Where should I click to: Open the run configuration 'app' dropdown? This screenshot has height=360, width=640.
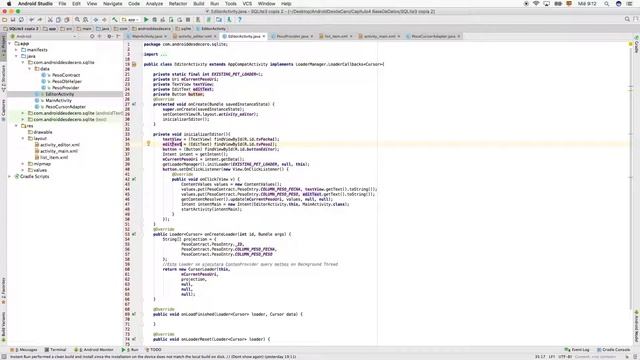click(x=131, y=20)
